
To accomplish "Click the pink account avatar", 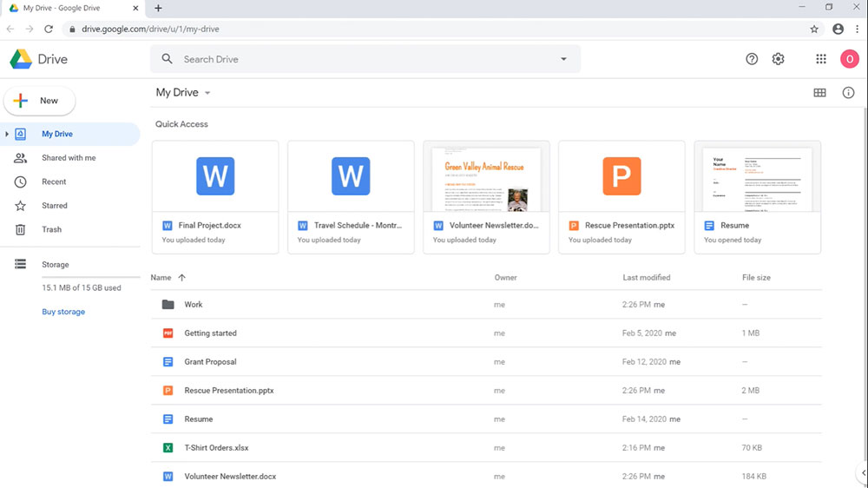I will pos(849,59).
